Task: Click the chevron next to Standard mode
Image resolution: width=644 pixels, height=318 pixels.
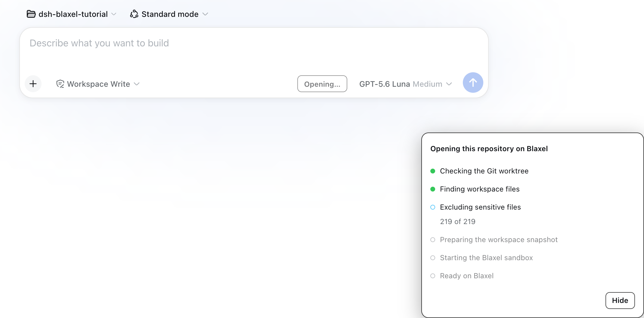Action: click(x=205, y=14)
